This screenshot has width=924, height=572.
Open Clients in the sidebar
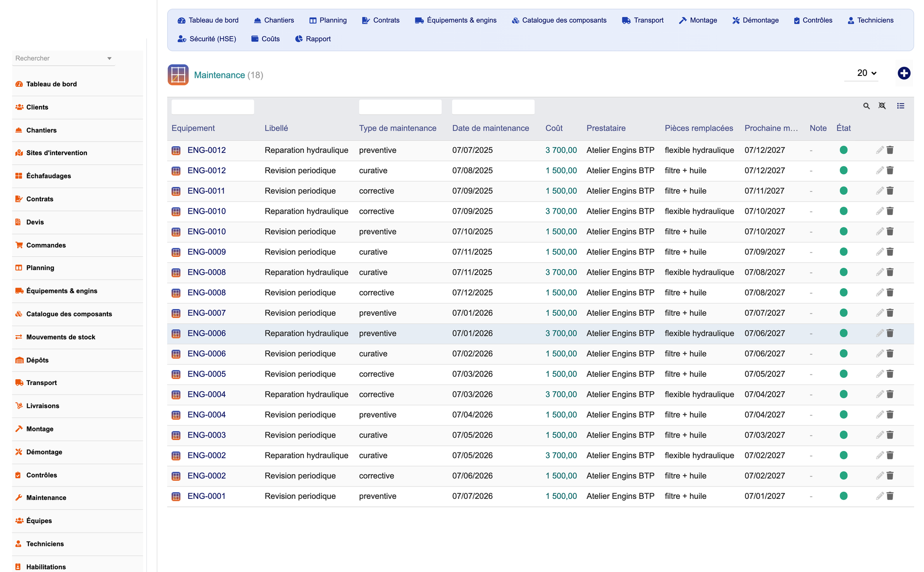click(x=77, y=107)
